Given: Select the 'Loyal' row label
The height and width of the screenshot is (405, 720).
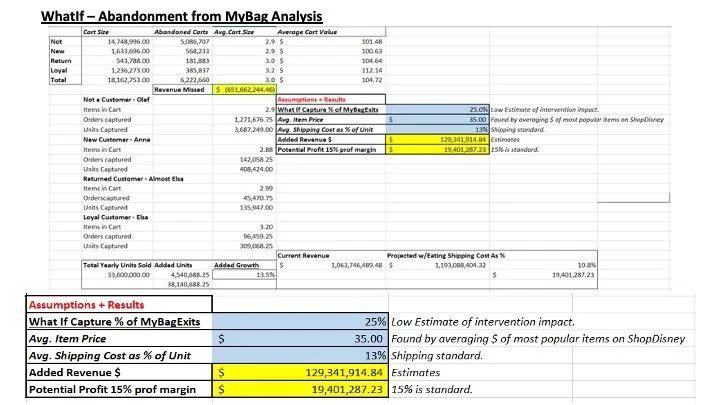Looking at the screenshot, I should (59, 70).
